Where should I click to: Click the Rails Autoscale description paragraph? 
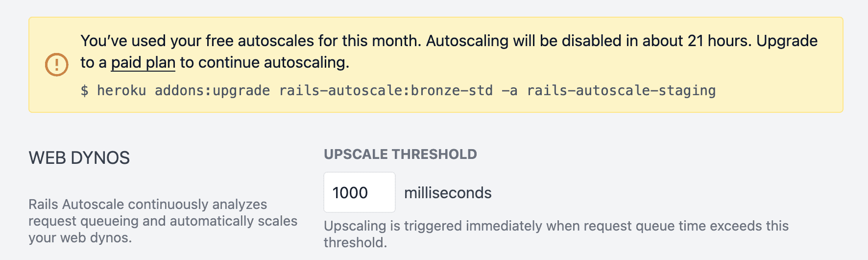pos(163,221)
